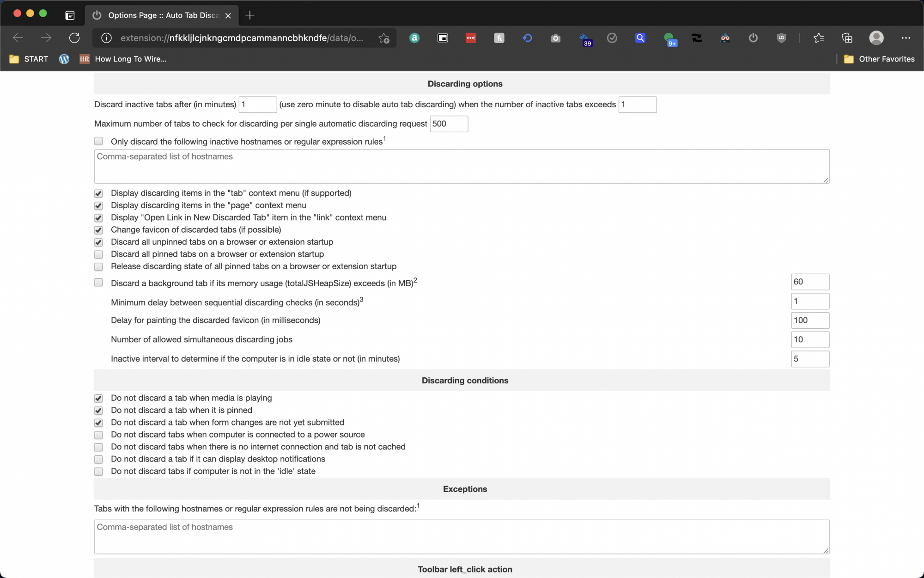The image size is (924, 578).
Task: Click the memory usage MB input showing 60
Action: (x=809, y=282)
